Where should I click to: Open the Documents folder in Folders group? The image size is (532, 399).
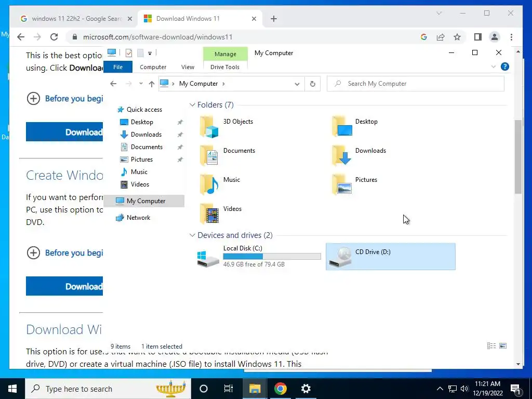(x=228, y=155)
